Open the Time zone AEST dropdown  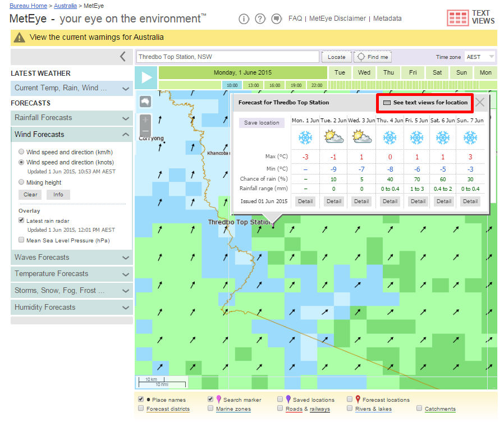click(x=480, y=57)
